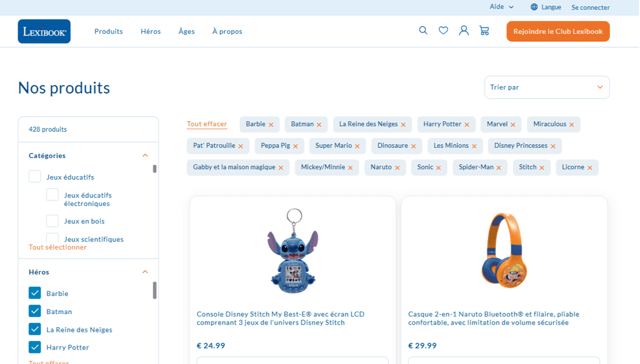This screenshot has height=364, width=640.
Task: Open the Produits menu
Action: pos(109,31)
